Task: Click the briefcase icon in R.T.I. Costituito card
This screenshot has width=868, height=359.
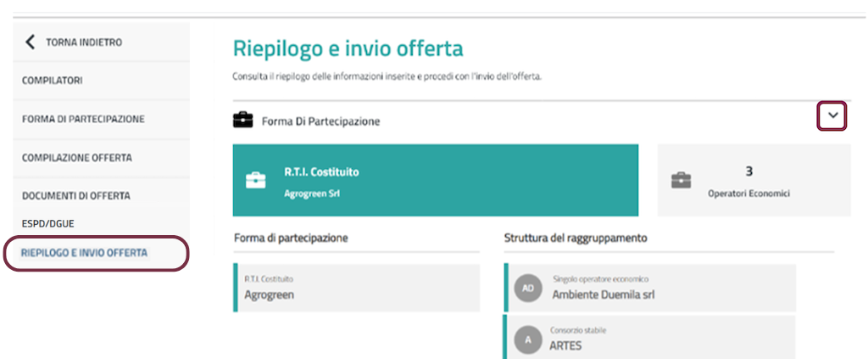Action: pos(255,180)
